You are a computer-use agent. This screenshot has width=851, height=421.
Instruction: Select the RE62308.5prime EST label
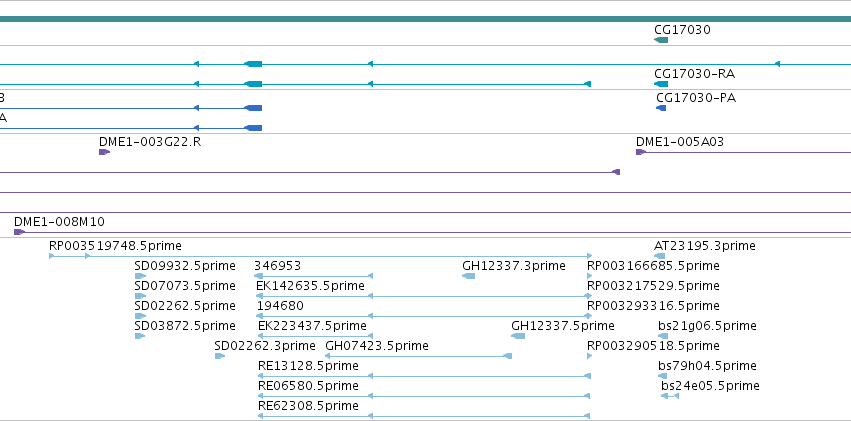pyautogui.click(x=308, y=406)
